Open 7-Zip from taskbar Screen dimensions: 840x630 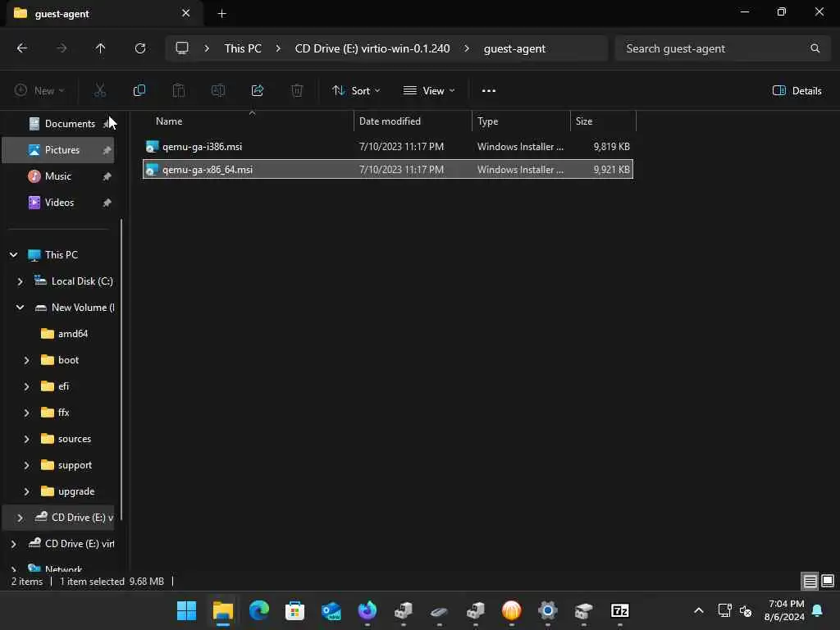tap(620, 610)
